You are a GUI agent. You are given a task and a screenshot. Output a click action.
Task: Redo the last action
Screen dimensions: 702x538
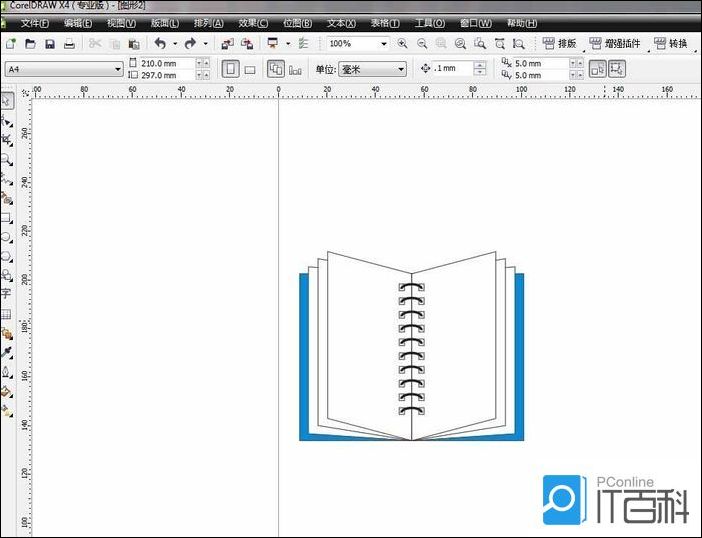click(190, 43)
